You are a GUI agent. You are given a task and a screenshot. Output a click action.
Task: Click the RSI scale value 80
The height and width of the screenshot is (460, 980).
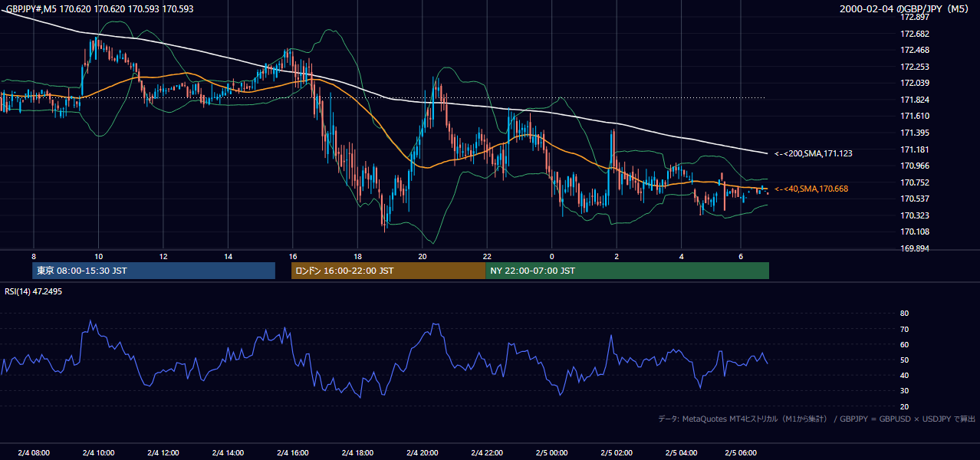coord(905,314)
